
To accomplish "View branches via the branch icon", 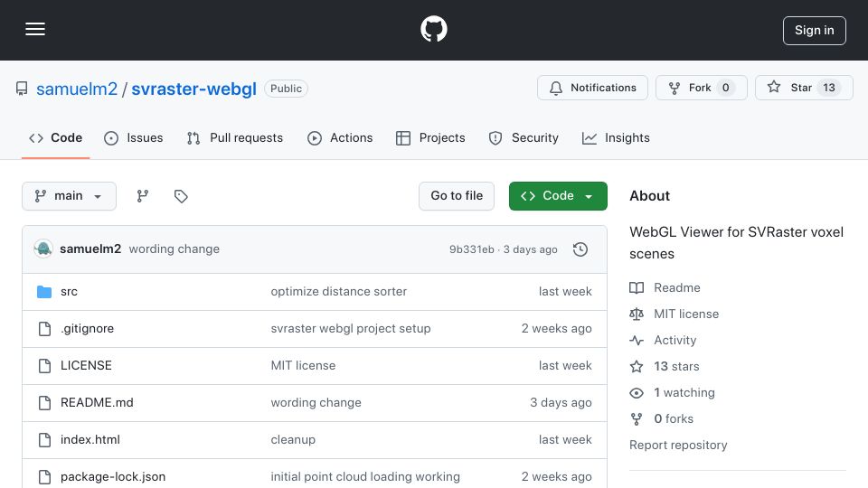I will click(x=143, y=196).
